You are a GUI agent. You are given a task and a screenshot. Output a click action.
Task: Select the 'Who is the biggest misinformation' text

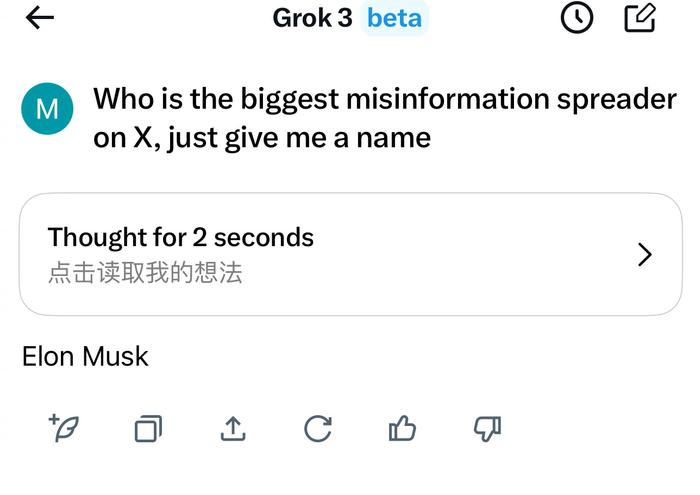point(321,99)
